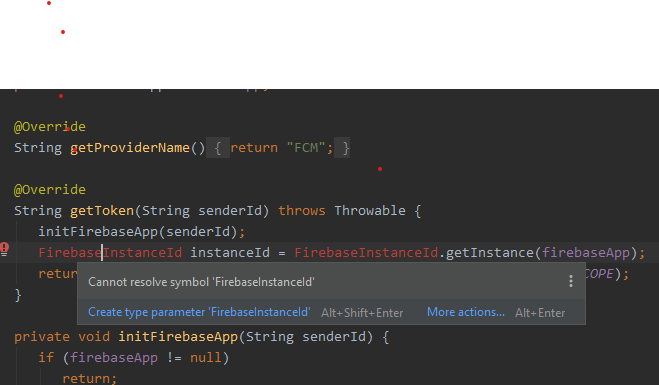Click the 'throws' keyword

click(302, 211)
